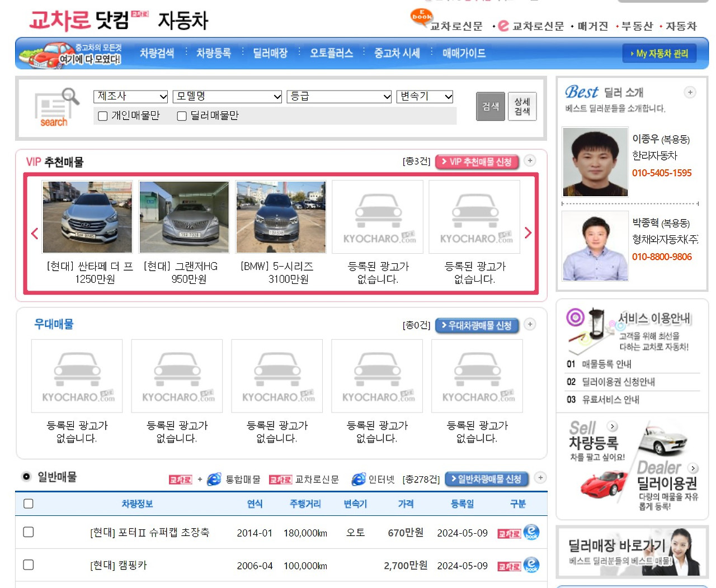The image size is (716, 588).
Task: Open the 모델명 dropdown
Action: (x=228, y=97)
